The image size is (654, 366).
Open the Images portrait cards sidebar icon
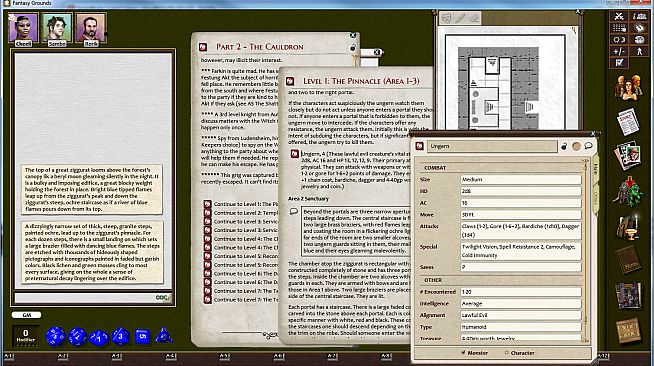coord(628,156)
